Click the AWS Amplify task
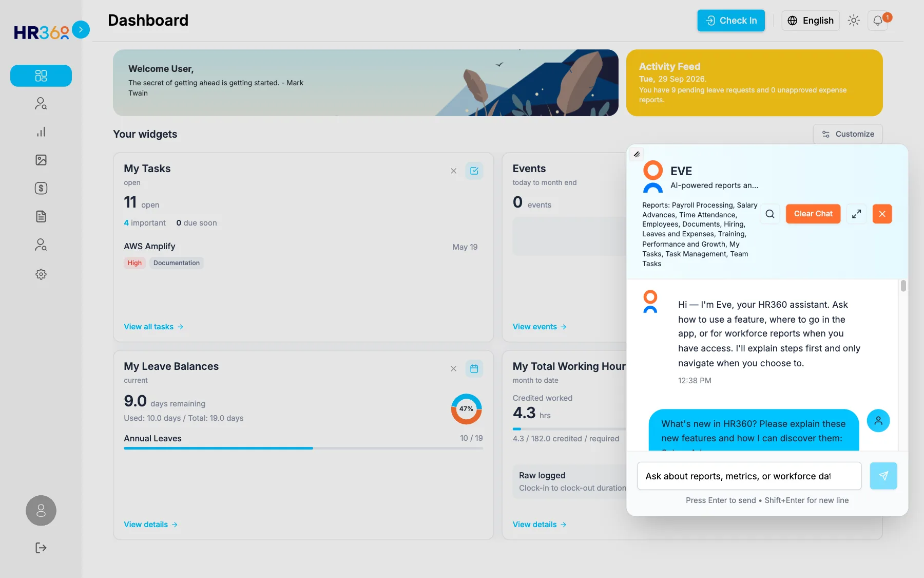 [149, 247]
